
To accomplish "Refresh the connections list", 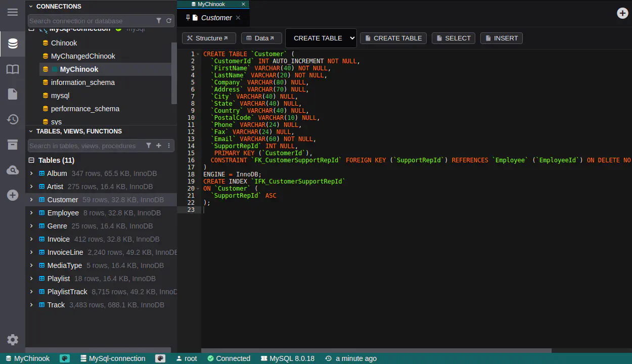I will pos(169,21).
